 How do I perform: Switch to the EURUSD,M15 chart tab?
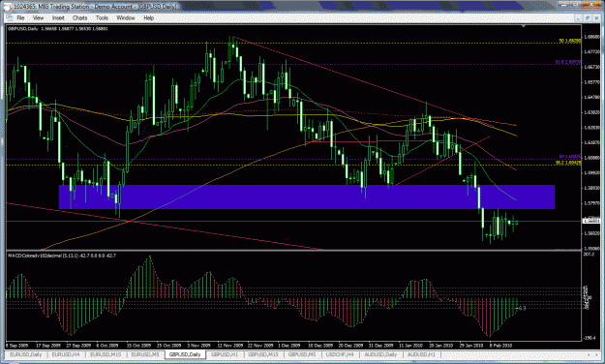click(x=106, y=354)
